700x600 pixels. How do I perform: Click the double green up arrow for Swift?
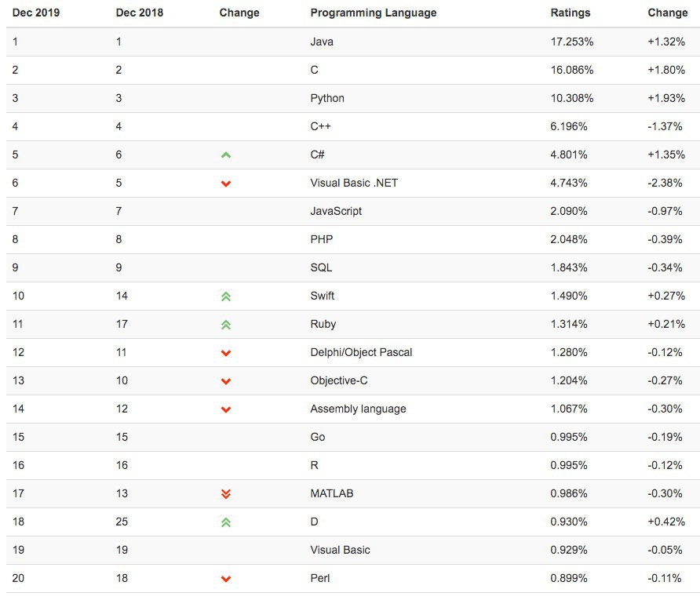(x=226, y=296)
